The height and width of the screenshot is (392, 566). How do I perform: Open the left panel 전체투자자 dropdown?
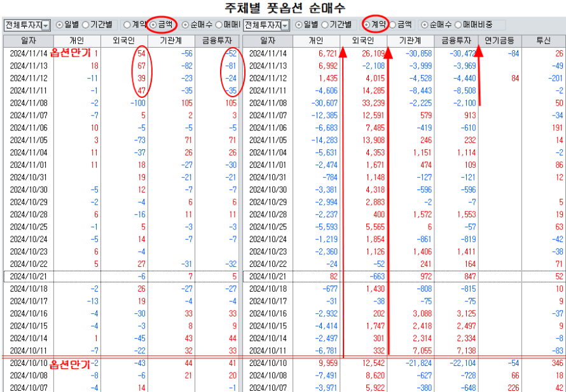(46, 25)
